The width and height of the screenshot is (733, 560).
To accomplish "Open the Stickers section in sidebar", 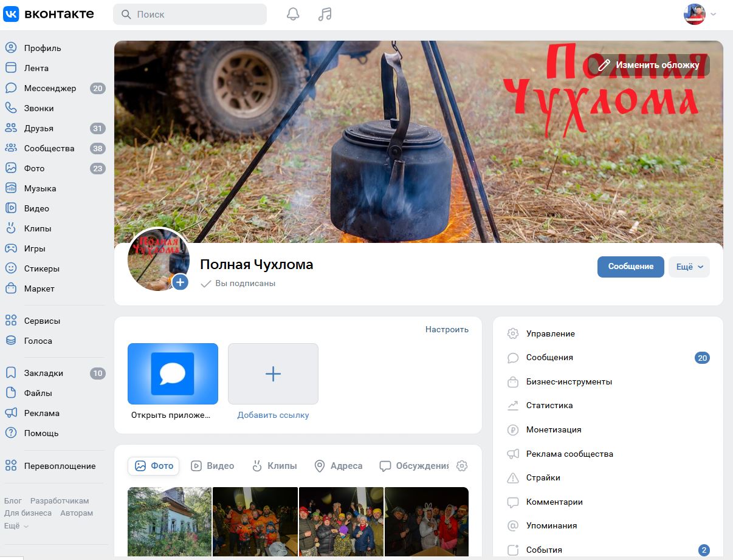I will 41,268.
